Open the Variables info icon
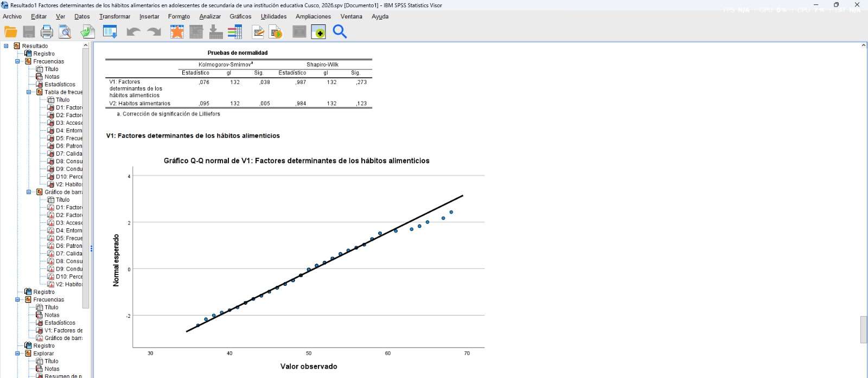 click(235, 32)
